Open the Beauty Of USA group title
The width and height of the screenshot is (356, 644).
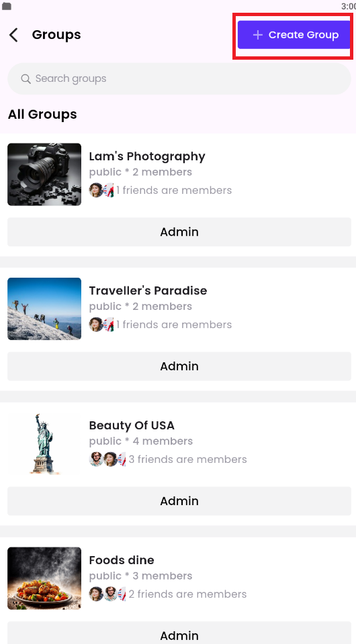[x=132, y=425]
